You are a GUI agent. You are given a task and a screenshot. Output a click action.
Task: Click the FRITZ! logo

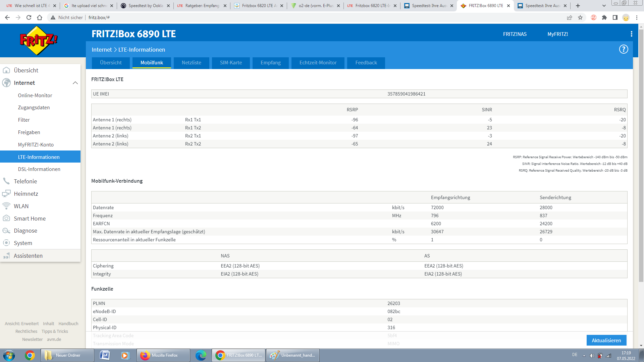coord(39,41)
